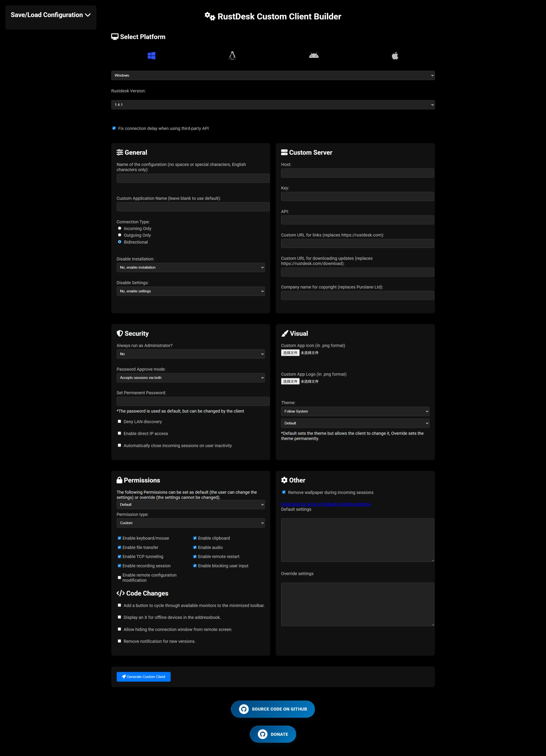
Task: Click the rocket icon on Generate button
Action: pyautogui.click(x=124, y=677)
